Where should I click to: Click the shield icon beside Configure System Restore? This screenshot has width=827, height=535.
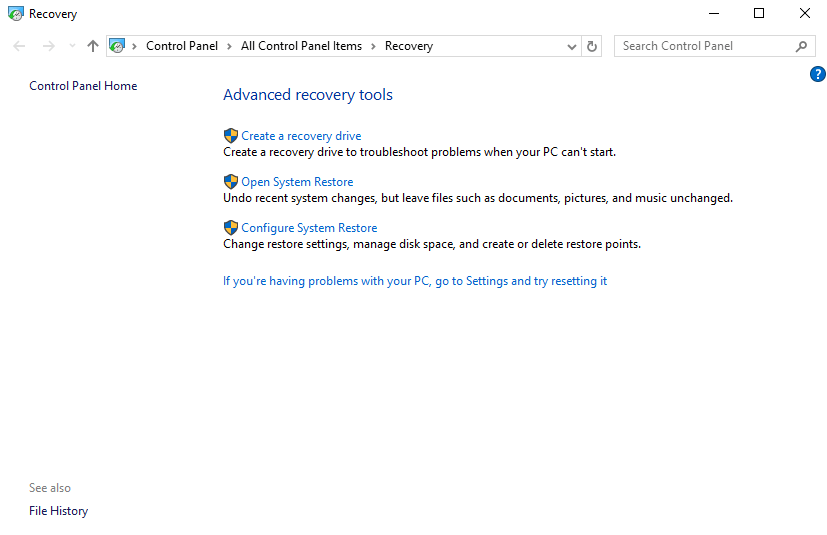[x=231, y=228]
